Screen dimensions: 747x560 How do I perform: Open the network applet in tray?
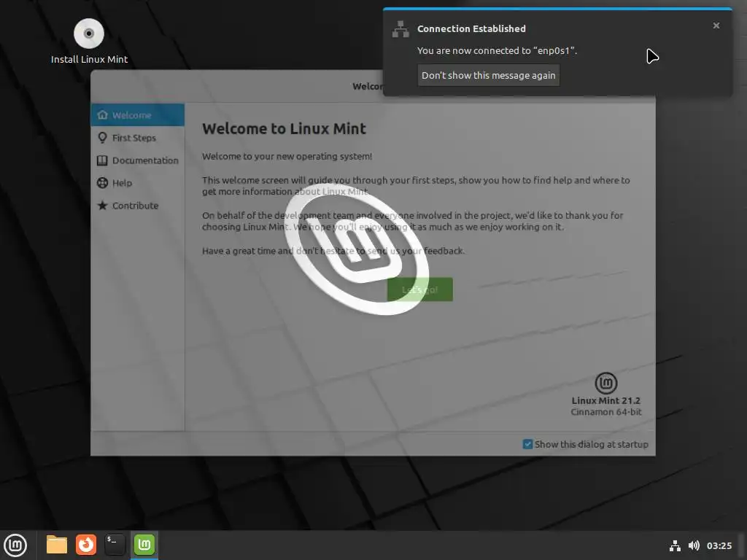tap(675, 545)
